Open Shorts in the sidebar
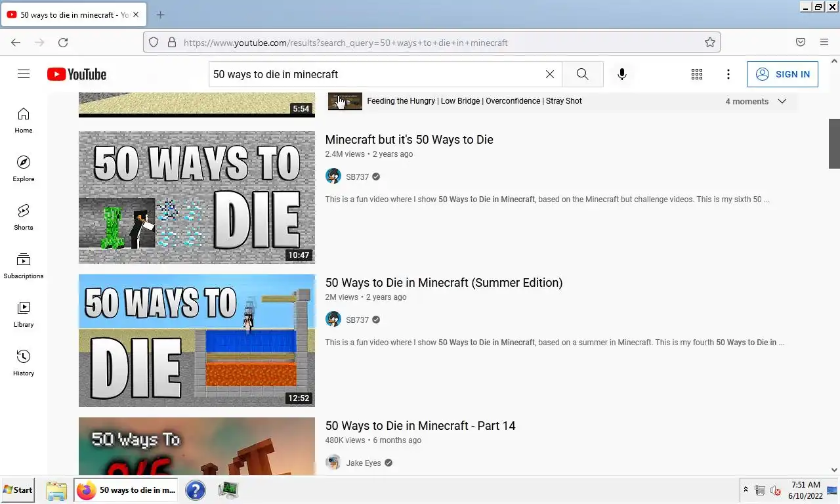Image resolution: width=840 pixels, height=504 pixels. pyautogui.click(x=24, y=218)
